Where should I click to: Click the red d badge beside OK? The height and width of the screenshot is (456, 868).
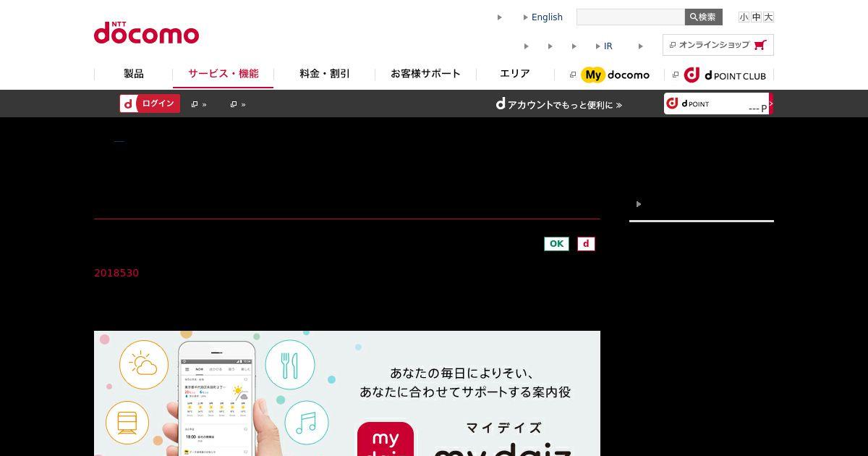point(586,244)
